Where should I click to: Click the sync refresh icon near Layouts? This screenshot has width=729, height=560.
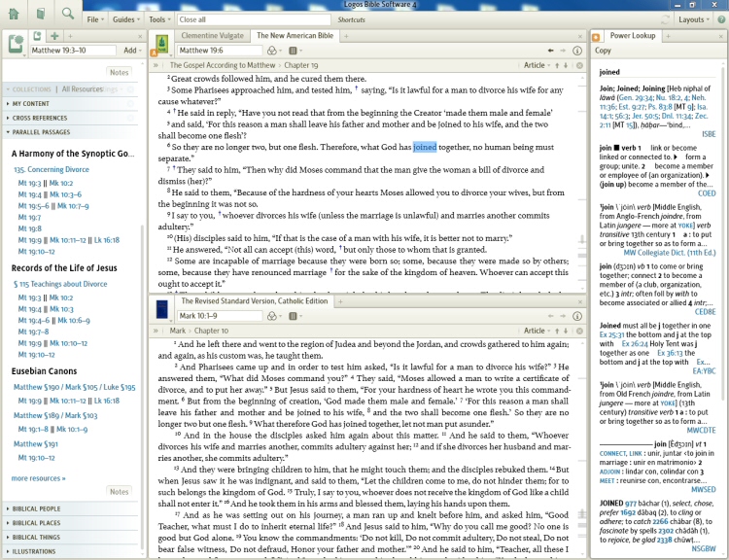[x=665, y=19]
